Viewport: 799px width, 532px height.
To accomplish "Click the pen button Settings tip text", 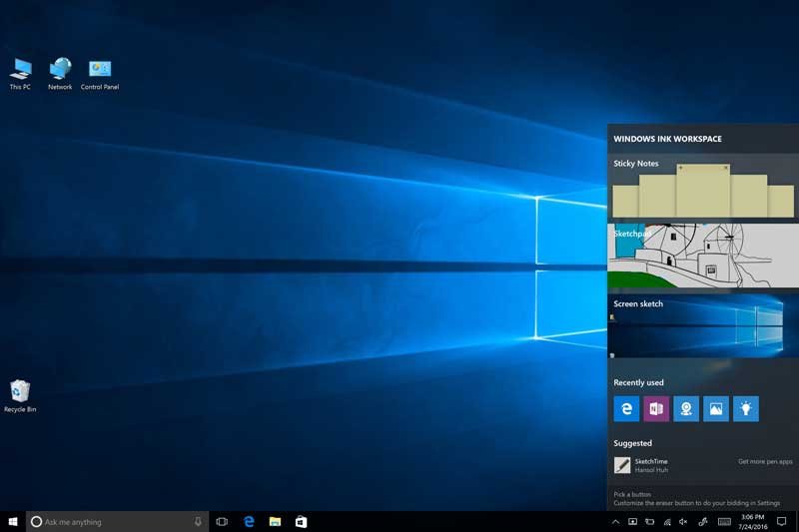I will coord(696,499).
